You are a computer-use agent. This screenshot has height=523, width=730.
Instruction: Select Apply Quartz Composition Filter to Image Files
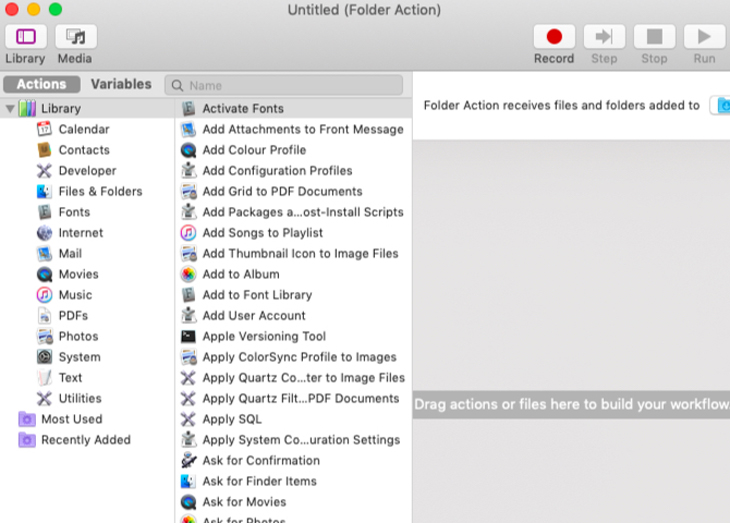293,378
